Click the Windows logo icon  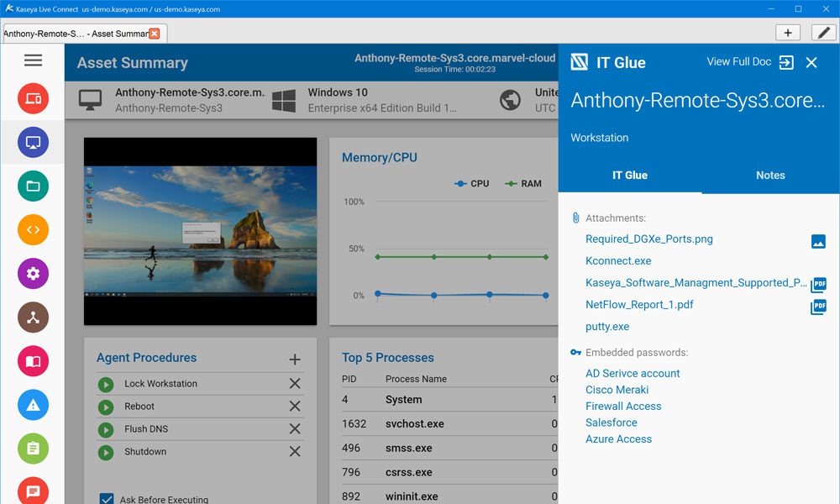click(283, 101)
